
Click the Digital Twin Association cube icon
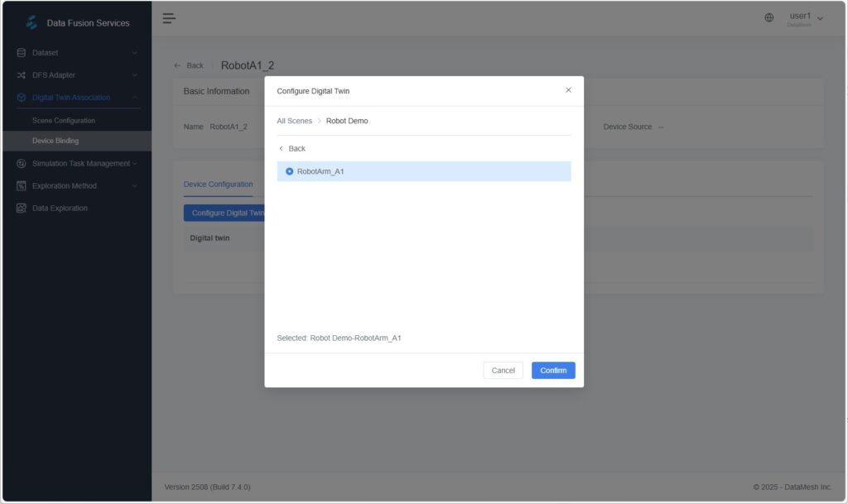tap(22, 98)
